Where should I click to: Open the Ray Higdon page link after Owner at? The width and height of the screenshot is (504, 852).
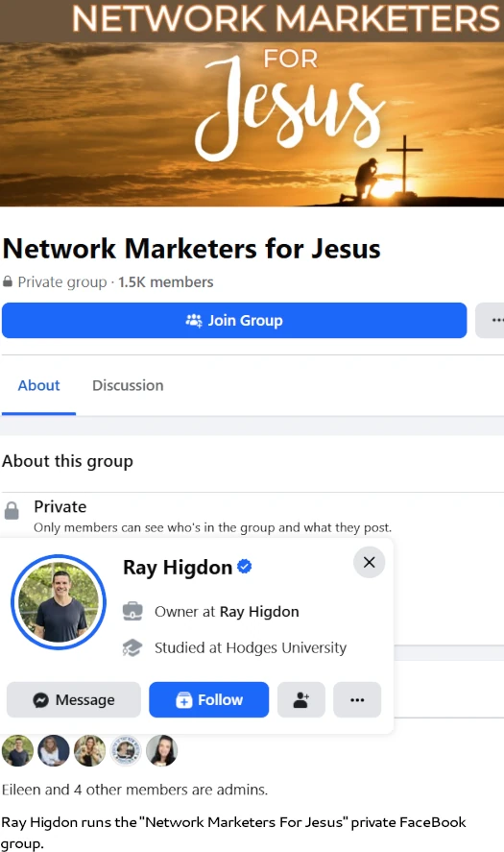click(x=259, y=612)
